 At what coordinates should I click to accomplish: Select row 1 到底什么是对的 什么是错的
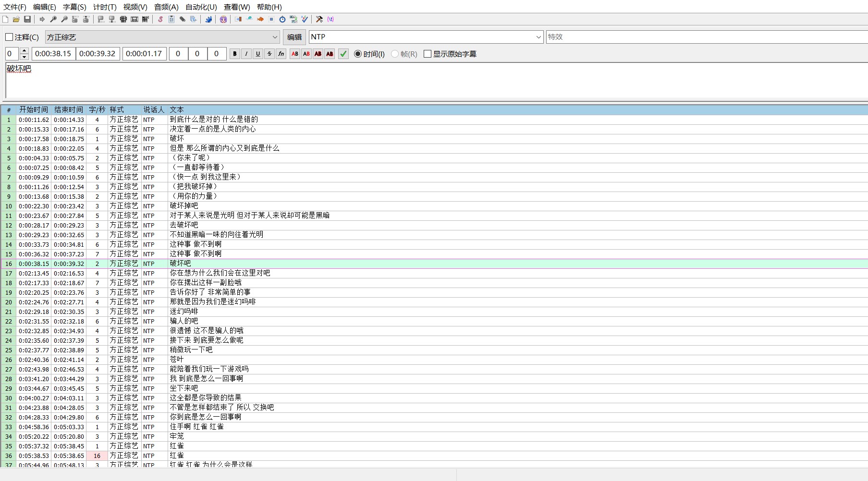(434, 120)
